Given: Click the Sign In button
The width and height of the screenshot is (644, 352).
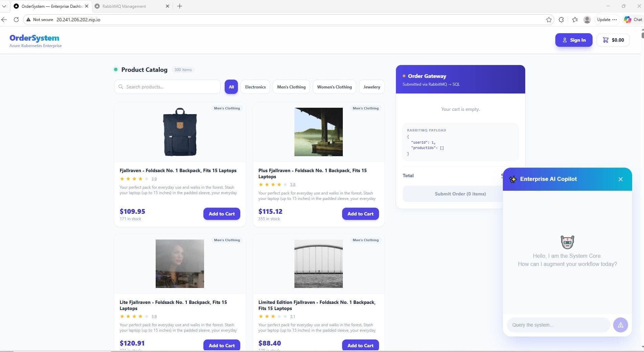Looking at the screenshot, I should 574,40.
